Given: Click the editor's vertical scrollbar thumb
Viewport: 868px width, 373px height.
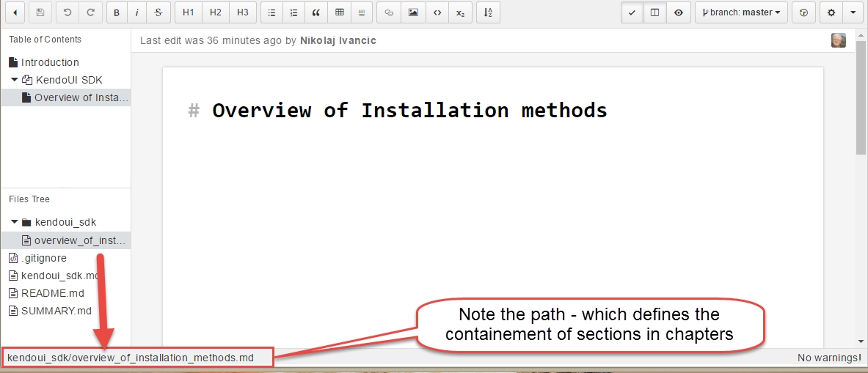Looking at the screenshot, I should click(861, 103).
